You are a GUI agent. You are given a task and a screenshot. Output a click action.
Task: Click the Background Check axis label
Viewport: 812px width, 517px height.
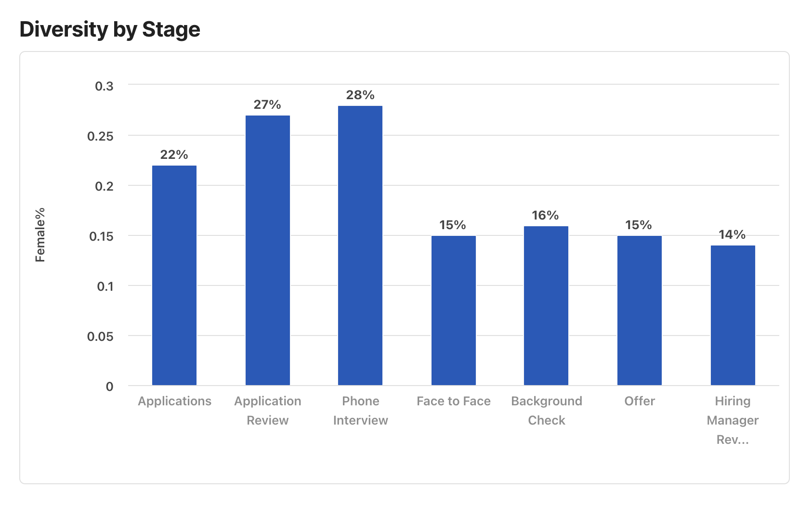tap(547, 411)
